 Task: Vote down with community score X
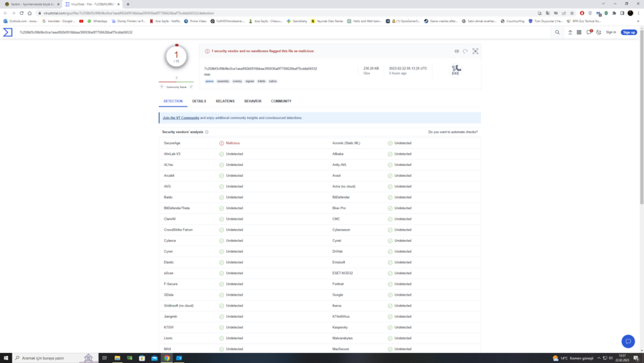pos(162,87)
